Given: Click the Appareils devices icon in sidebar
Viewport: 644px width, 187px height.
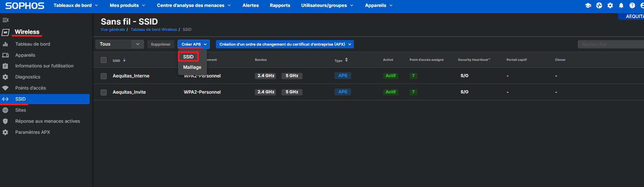Looking at the screenshot, I should point(5,55).
